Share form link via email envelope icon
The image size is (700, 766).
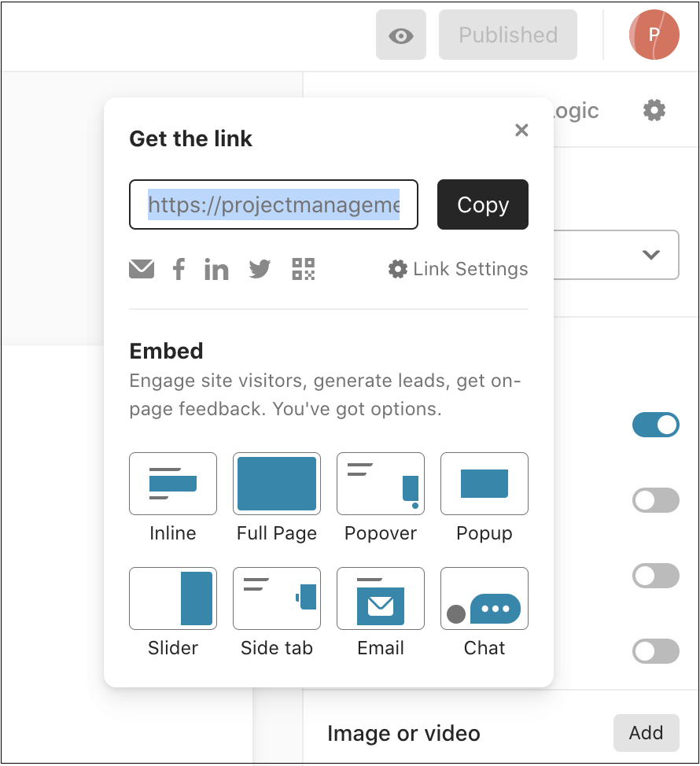click(142, 269)
